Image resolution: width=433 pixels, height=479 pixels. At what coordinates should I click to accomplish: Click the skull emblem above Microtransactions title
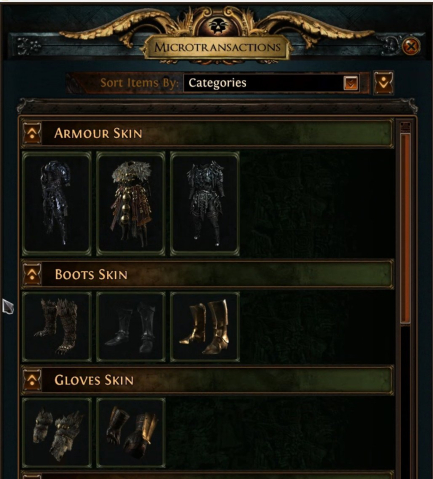click(x=218, y=25)
